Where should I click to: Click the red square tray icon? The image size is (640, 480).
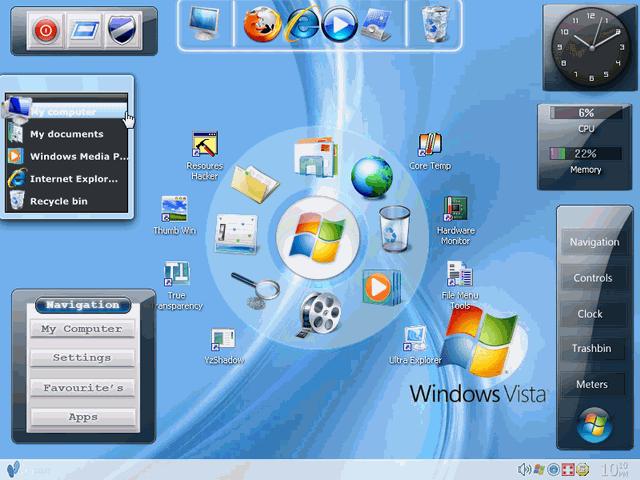pyautogui.click(x=568, y=469)
